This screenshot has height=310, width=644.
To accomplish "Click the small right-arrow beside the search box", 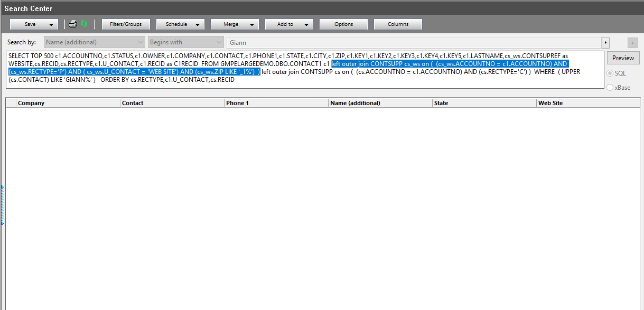I will [x=605, y=42].
